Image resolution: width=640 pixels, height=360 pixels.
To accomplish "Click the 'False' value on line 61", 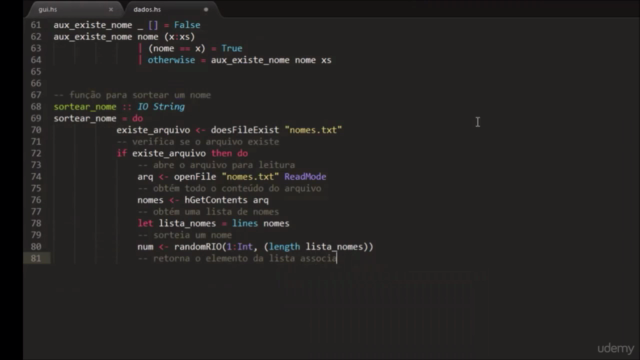I will click(187, 25).
